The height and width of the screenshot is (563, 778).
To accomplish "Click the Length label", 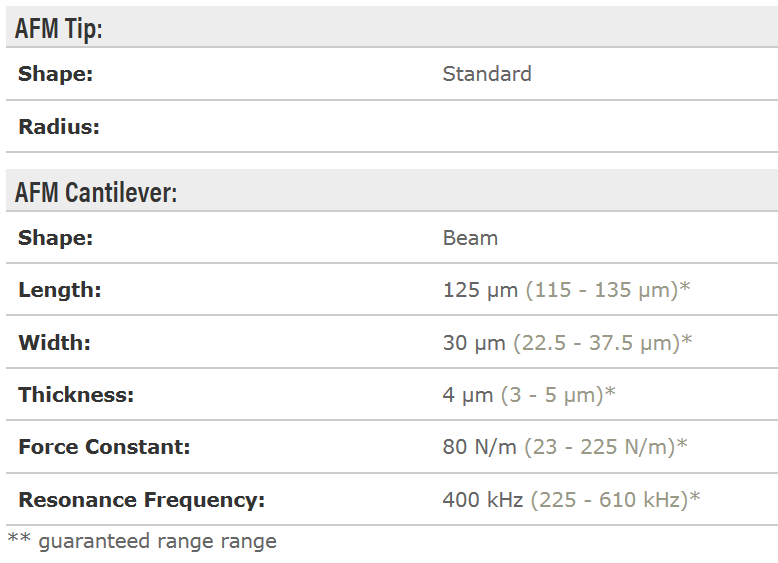I will 60,290.
